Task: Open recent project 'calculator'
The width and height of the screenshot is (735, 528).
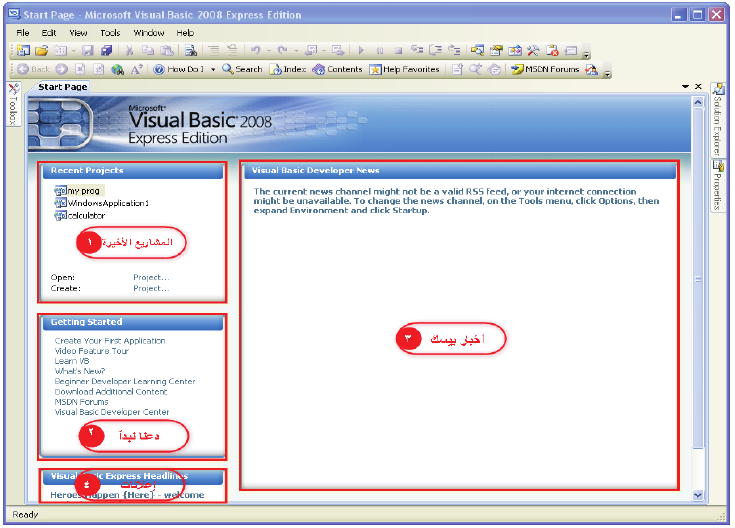Action: (x=80, y=216)
